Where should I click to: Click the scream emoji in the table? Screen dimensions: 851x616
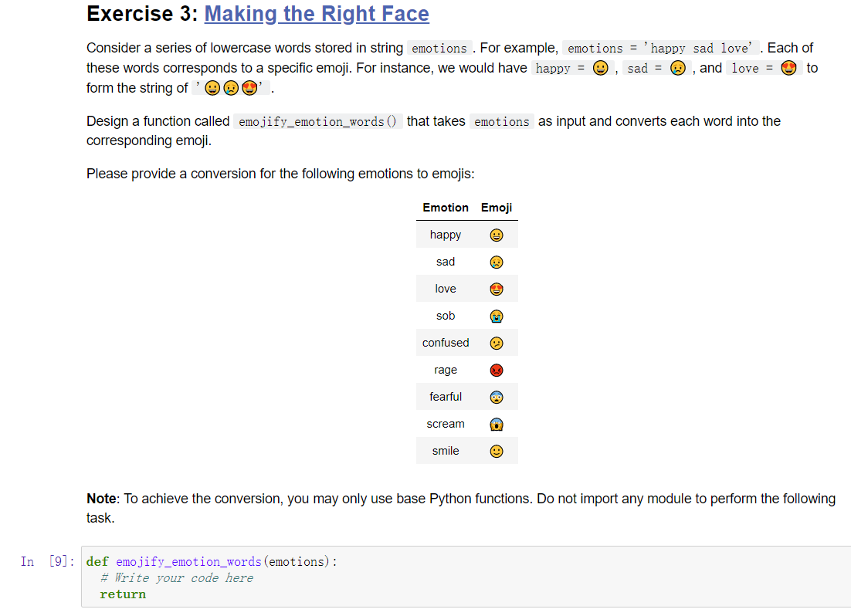click(x=497, y=424)
